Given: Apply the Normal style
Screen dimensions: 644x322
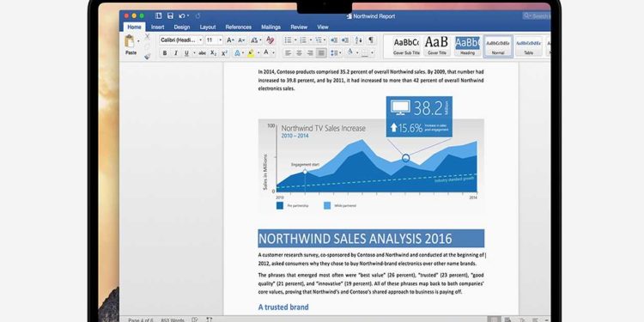Looking at the screenshot, I should pyautogui.click(x=498, y=46).
